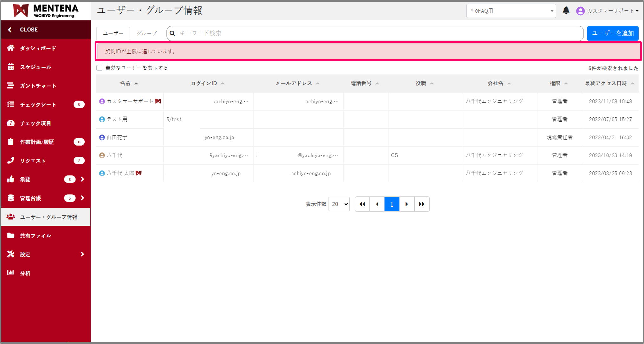Image resolution: width=644 pixels, height=344 pixels.
Task: Switch to the グループ tab
Action: [147, 33]
